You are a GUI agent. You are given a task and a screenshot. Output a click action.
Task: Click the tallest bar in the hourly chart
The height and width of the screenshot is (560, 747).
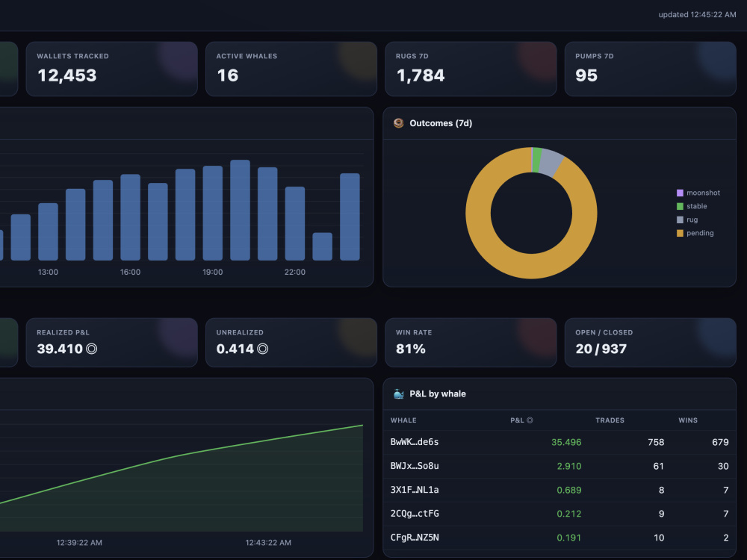coord(240,210)
